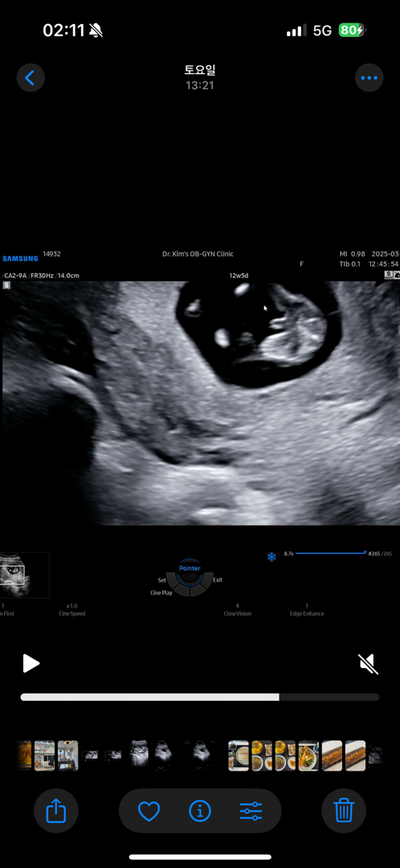Image resolution: width=400 pixels, height=868 pixels.
Task: Tap the battery indicator in status bar
Action: [353, 31]
